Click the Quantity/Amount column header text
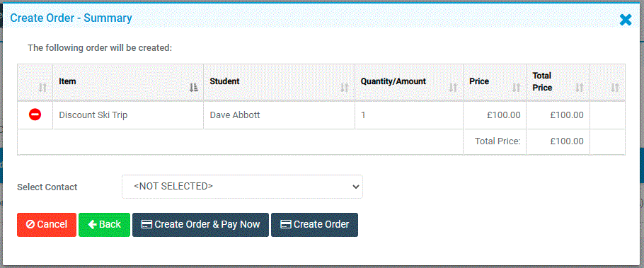The width and height of the screenshot is (644, 268). (x=393, y=81)
